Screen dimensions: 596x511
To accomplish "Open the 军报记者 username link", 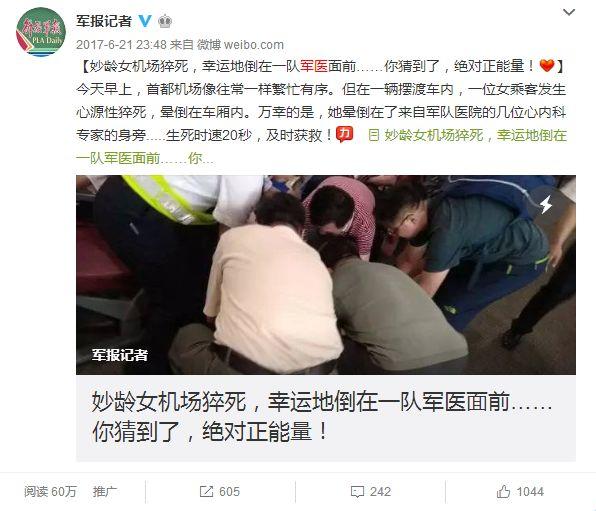I will tap(104, 21).
